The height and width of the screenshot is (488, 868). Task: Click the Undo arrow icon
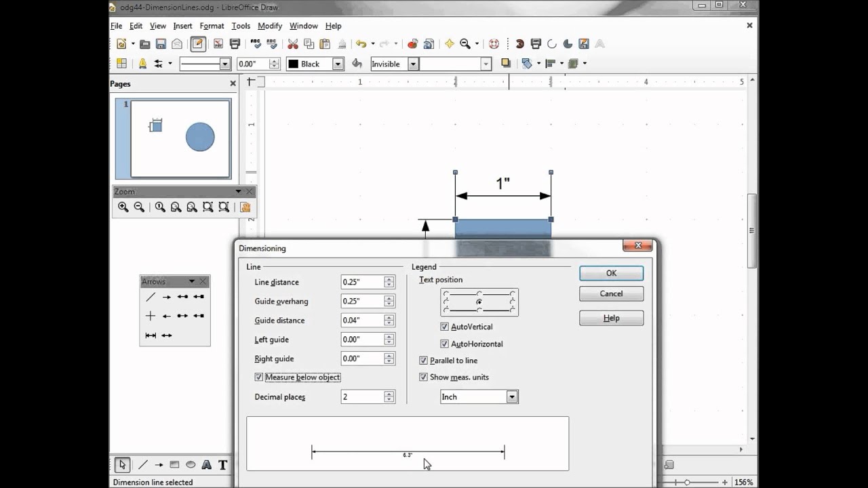(361, 44)
